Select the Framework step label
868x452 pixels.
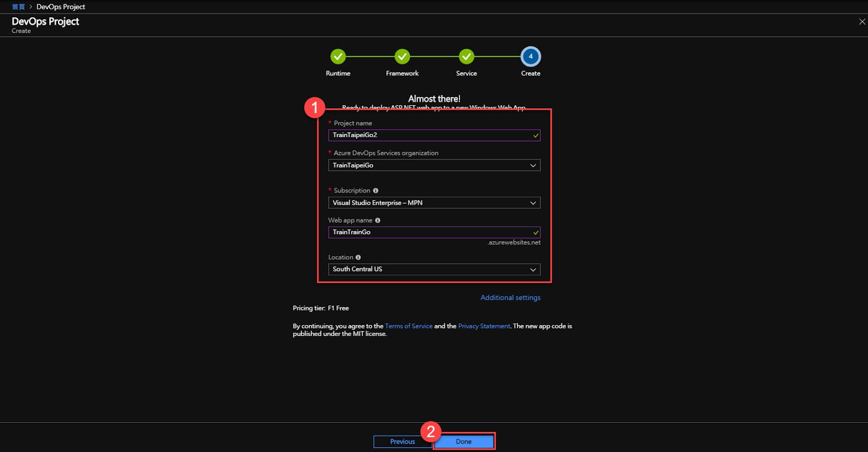pos(402,73)
